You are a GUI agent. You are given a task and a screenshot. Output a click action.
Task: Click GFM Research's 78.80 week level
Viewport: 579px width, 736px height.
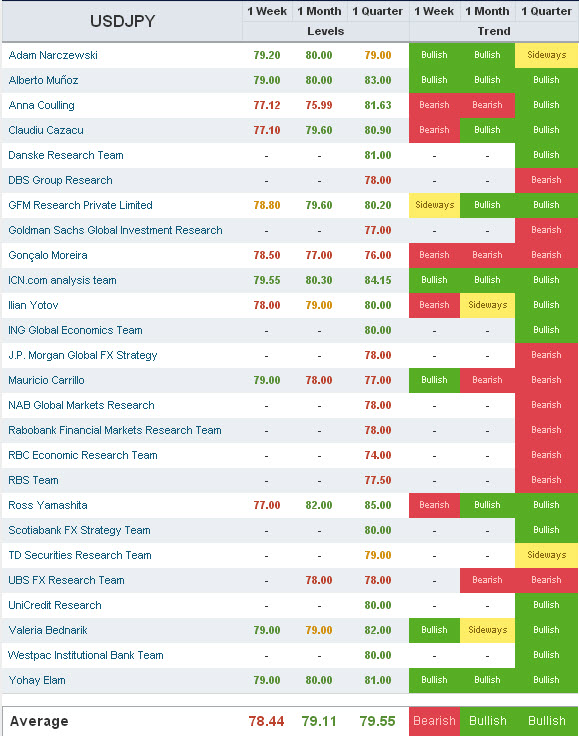267,205
